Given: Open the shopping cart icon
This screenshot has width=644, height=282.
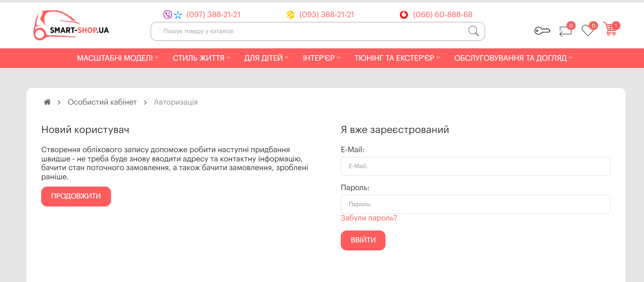Looking at the screenshot, I should point(610,29).
